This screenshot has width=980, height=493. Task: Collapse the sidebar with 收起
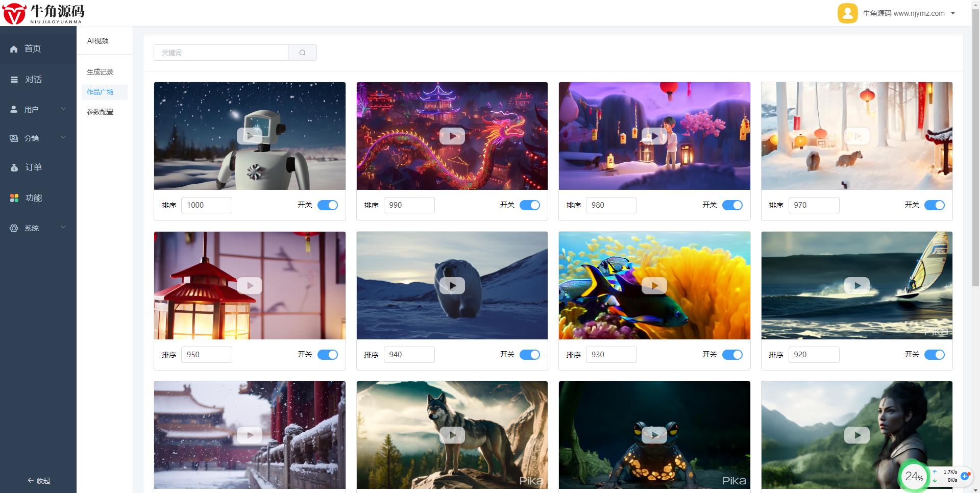point(39,481)
